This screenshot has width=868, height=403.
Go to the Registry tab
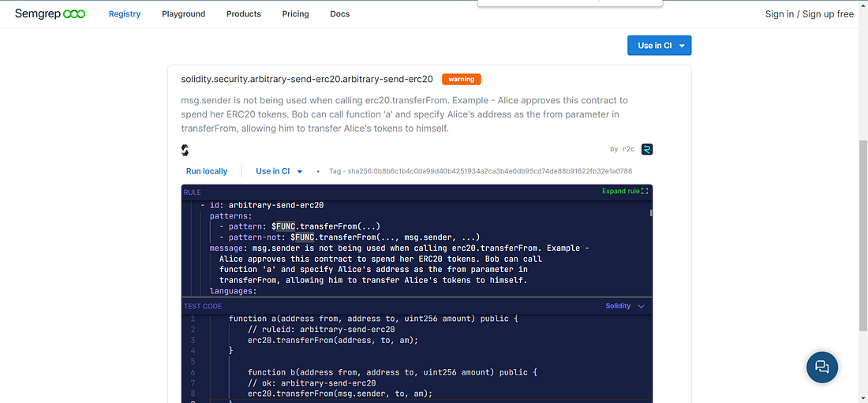[x=125, y=14]
